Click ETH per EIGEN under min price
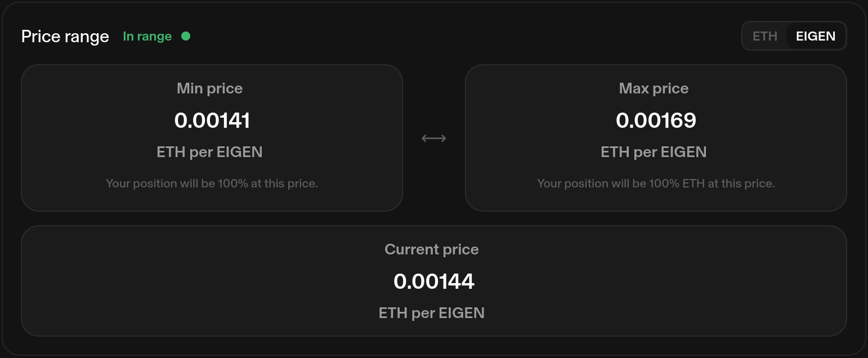The image size is (868, 358). [209, 152]
